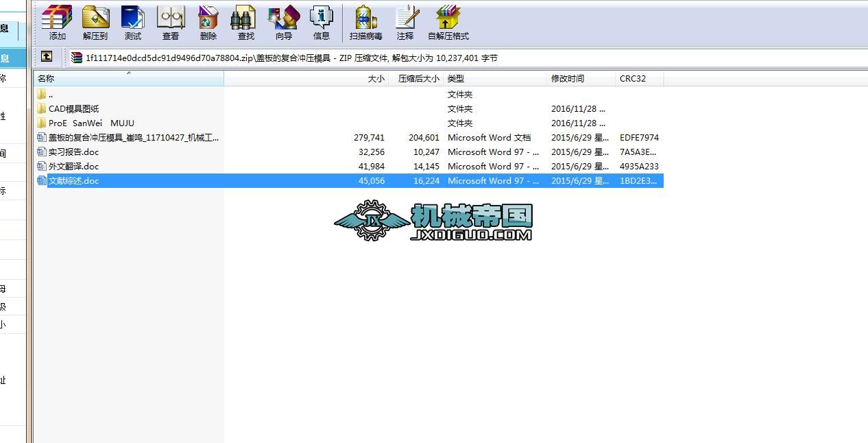Click the 查看 (View) toolbar icon
Screen dimensions: 868x443
[x=171, y=17]
